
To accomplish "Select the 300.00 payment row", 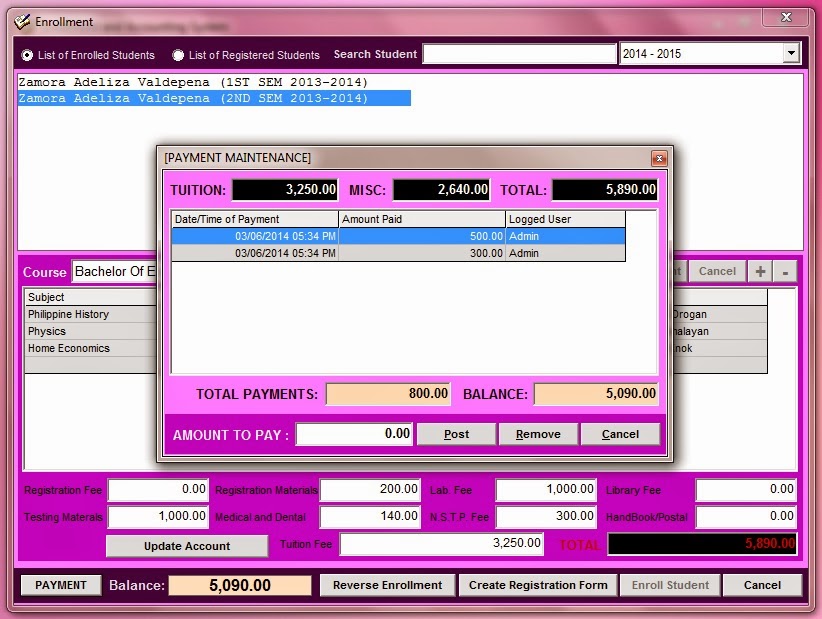I will coord(398,253).
